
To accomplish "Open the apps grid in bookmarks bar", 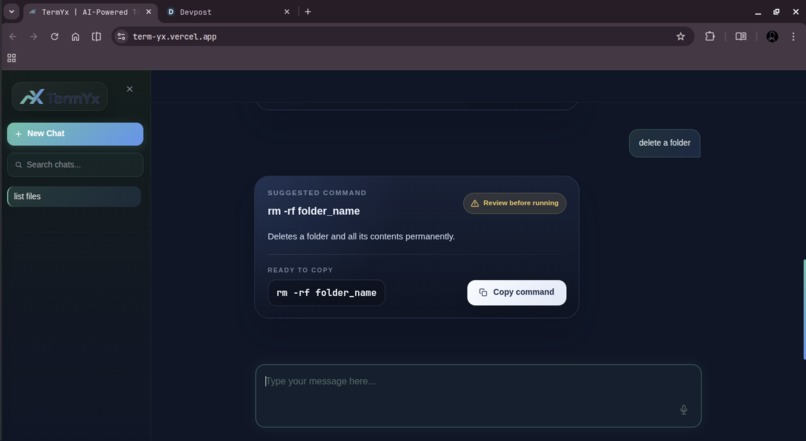I will (x=12, y=58).
